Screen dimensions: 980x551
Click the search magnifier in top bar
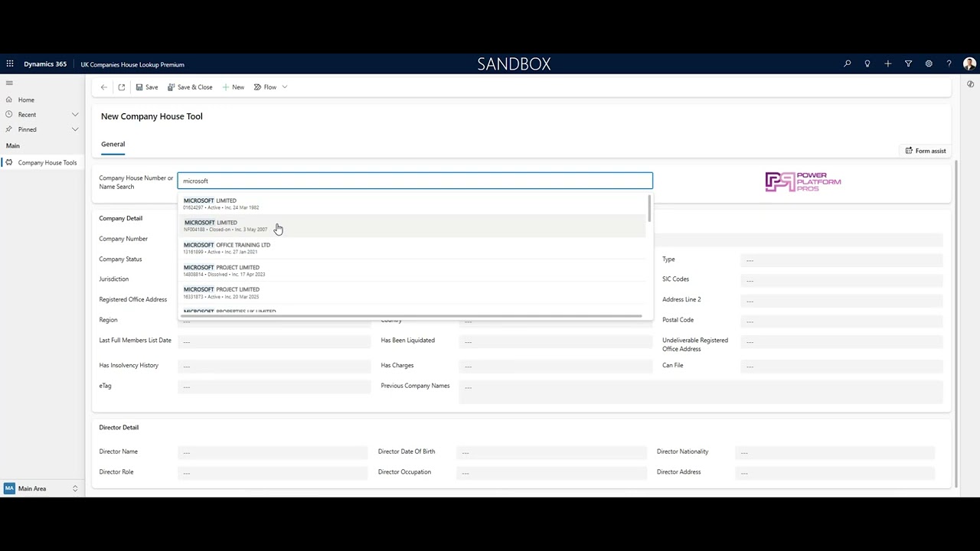pos(848,64)
